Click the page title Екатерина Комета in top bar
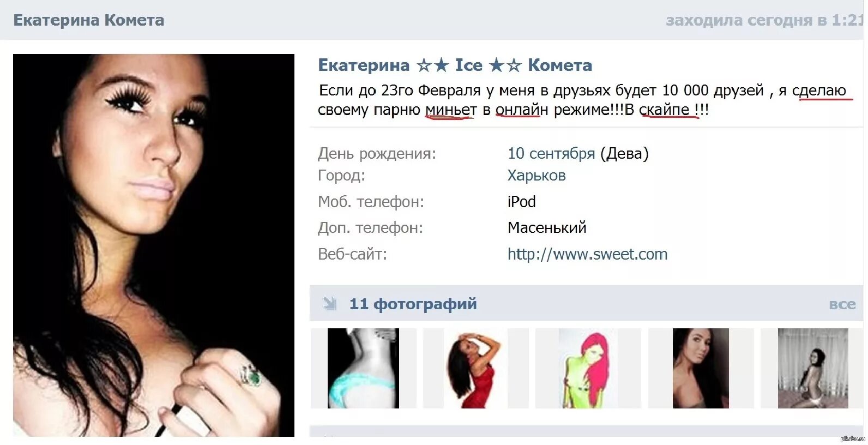 point(88,20)
